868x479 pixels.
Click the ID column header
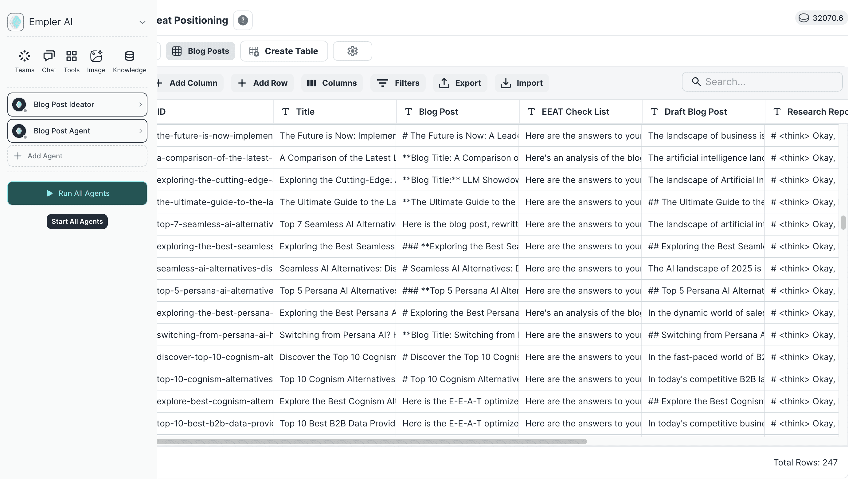[215, 112]
